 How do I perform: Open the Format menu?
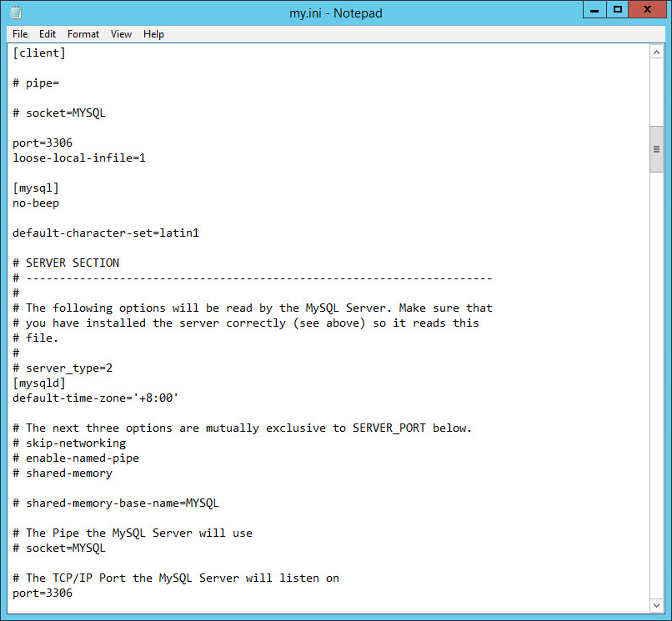[83, 34]
